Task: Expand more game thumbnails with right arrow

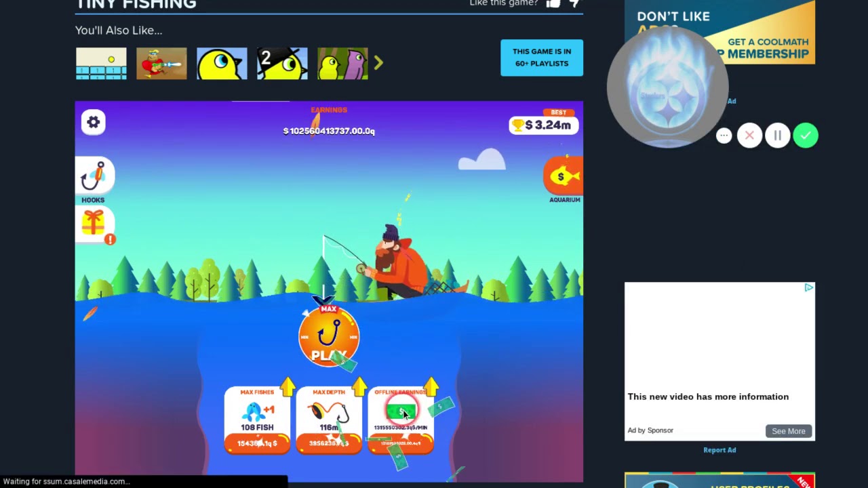Action: 378,62
